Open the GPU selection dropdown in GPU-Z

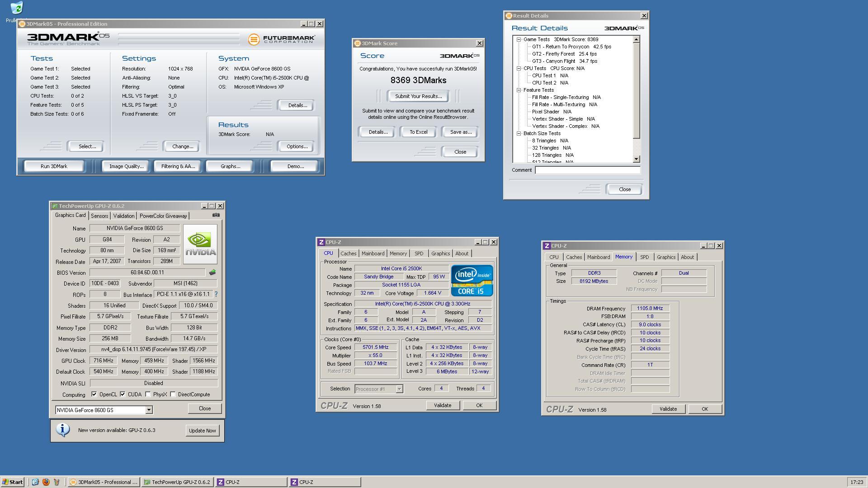coord(149,410)
